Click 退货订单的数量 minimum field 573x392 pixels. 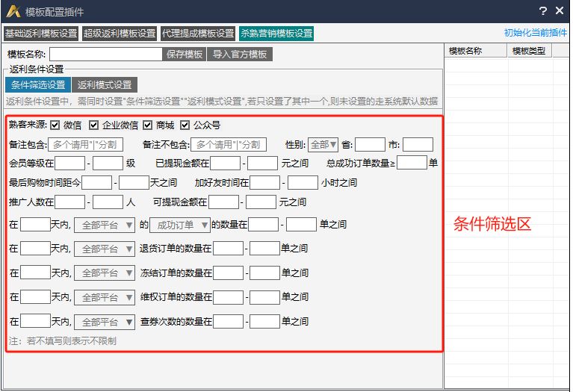(x=228, y=249)
